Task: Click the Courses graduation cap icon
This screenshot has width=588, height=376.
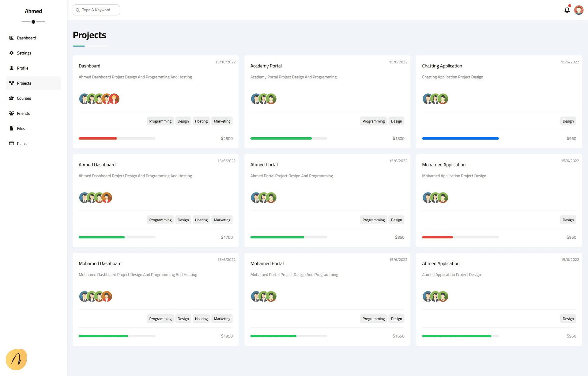Action: [11, 98]
